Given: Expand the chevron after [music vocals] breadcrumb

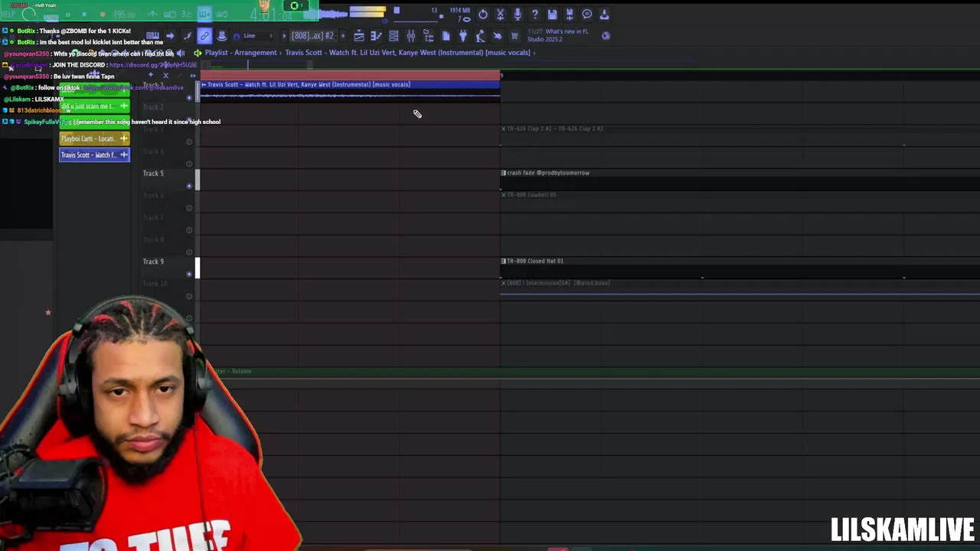Looking at the screenshot, I should 534,53.
